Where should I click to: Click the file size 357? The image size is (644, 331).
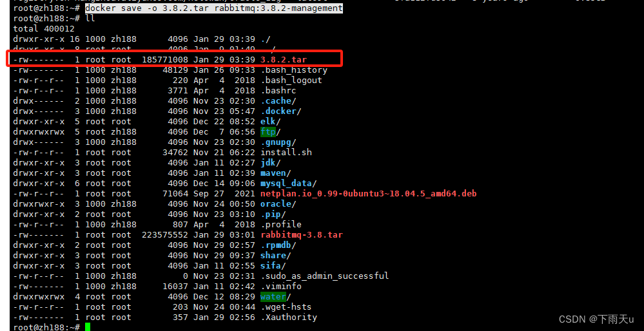coord(181,317)
